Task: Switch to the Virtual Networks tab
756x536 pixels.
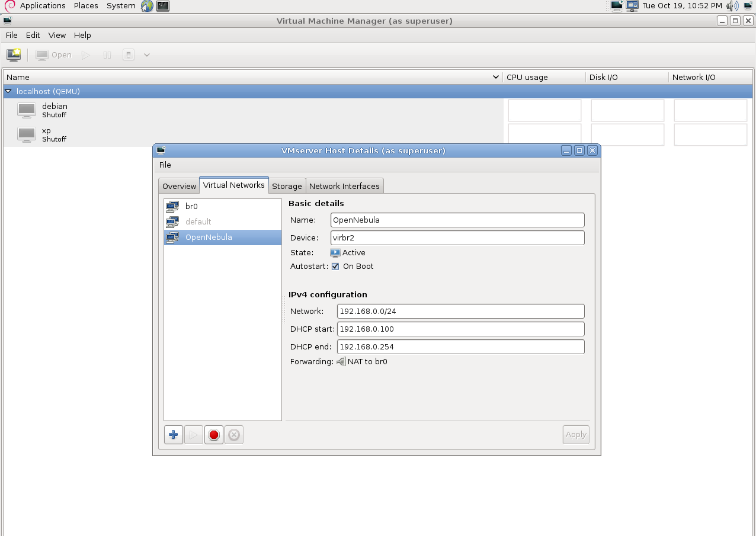Action: coord(234,185)
